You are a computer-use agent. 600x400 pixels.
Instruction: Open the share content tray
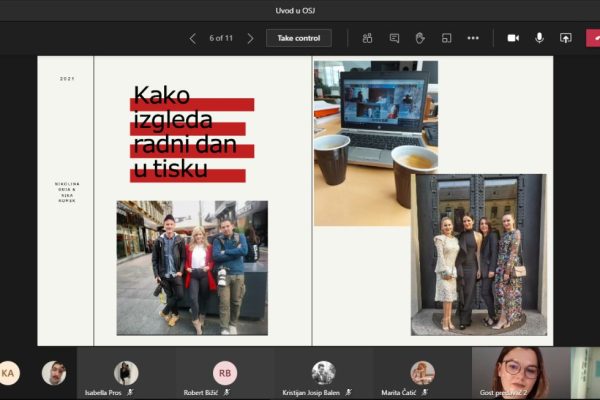coord(565,38)
